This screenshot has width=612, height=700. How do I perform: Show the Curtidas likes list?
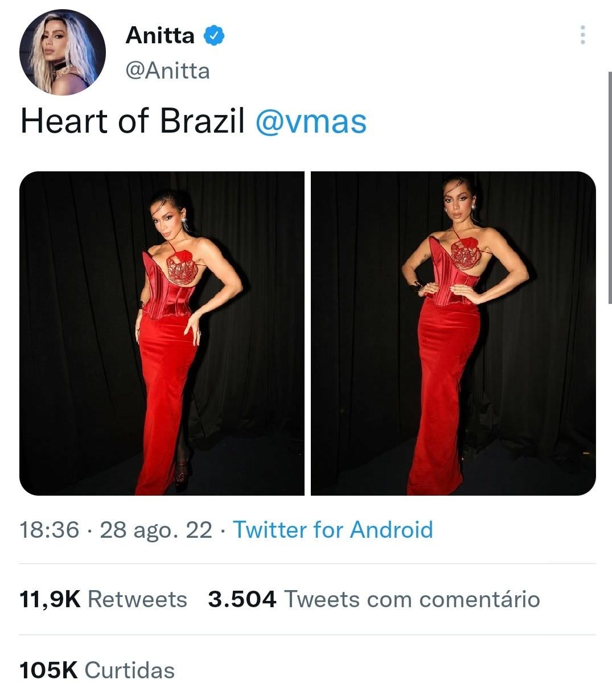point(130,670)
